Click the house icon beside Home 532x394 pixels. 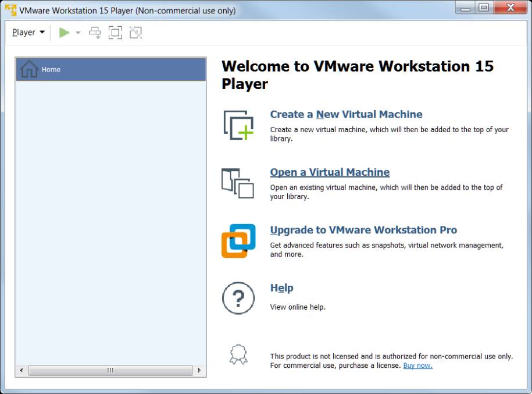(x=29, y=69)
